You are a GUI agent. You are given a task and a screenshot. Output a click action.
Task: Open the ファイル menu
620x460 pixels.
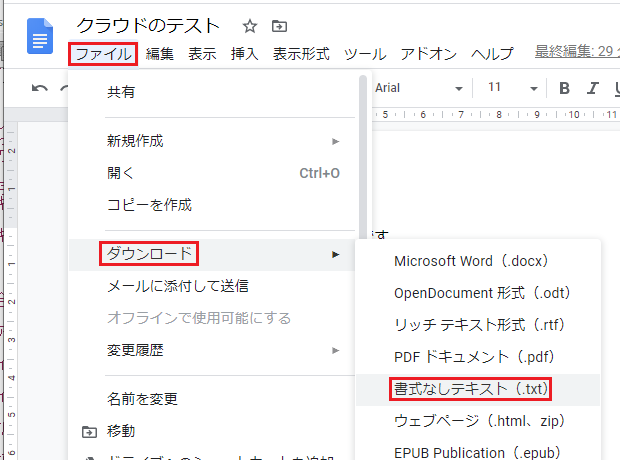pos(103,54)
